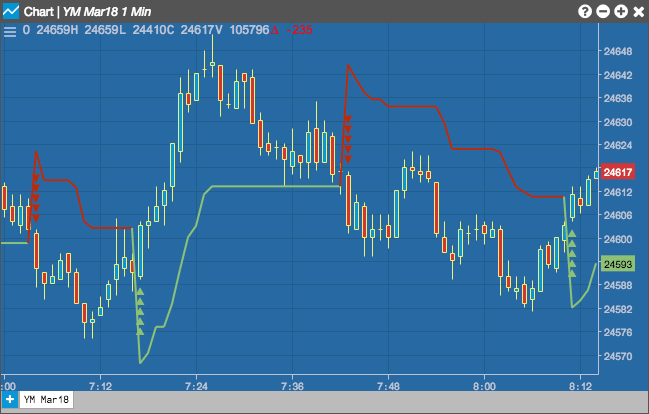
Task: Click the plus zoom-in icon
Action: [621, 12]
